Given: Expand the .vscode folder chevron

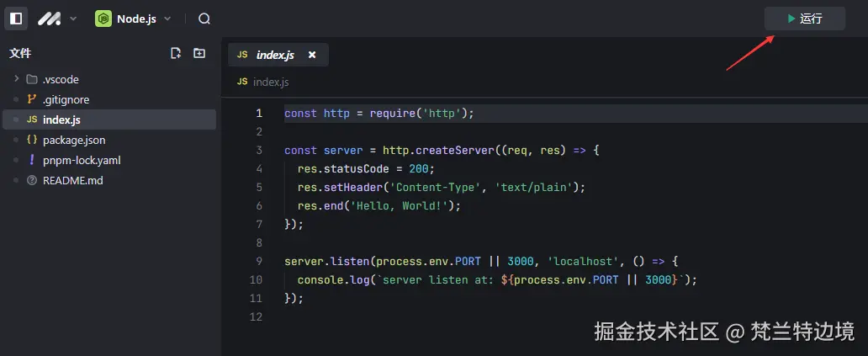Looking at the screenshot, I should [16, 79].
